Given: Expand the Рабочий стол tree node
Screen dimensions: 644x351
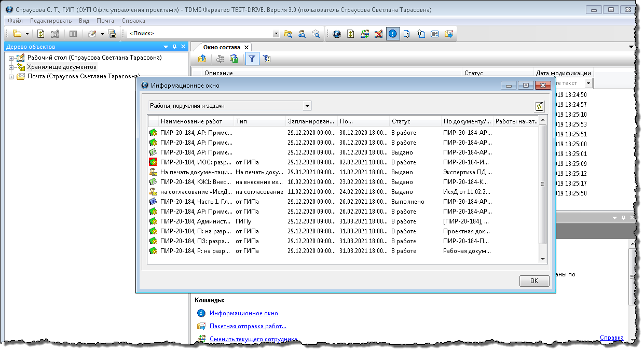Looking at the screenshot, I should [x=11, y=58].
